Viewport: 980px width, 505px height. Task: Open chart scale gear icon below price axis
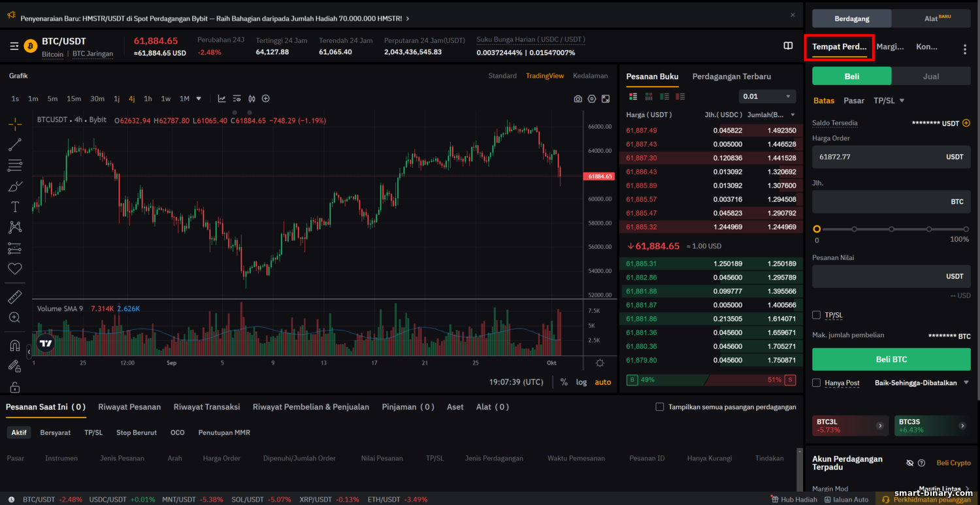click(600, 363)
